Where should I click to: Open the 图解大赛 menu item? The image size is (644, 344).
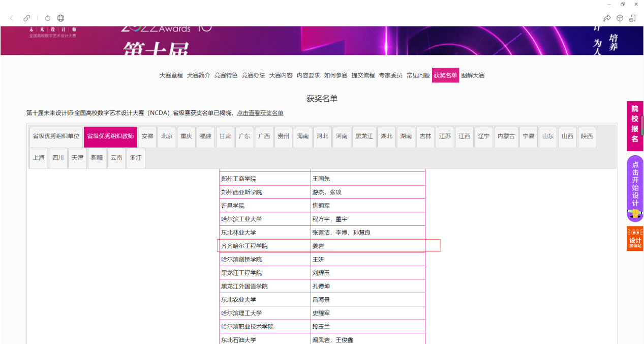tap(473, 75)
